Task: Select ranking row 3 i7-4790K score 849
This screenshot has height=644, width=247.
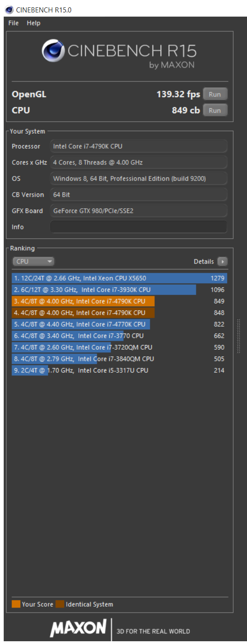Action: [x=119, y=301]
